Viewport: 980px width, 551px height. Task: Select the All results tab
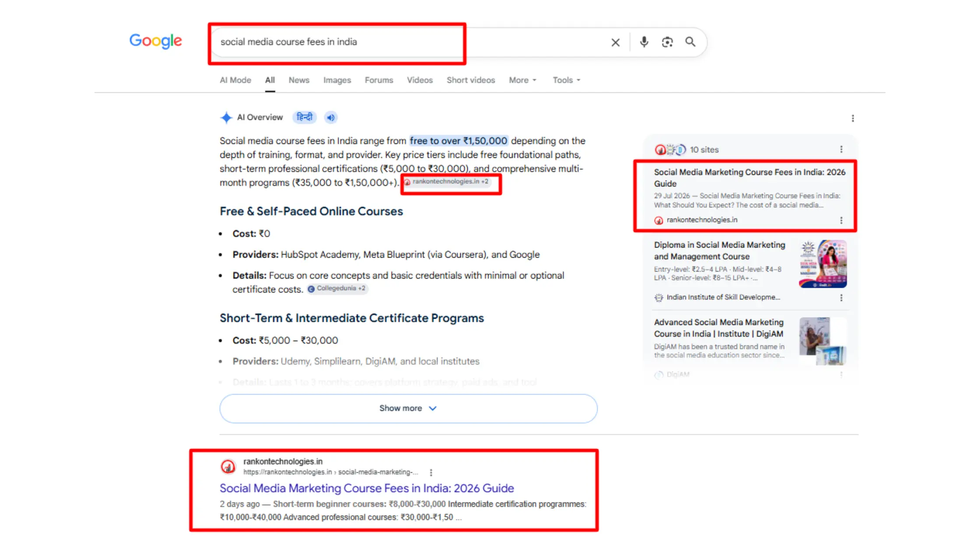coord(270,80)
